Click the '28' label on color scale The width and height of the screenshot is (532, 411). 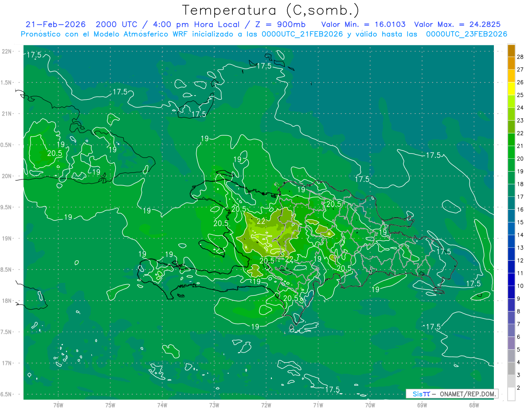pyautogui.click(x=520, y=57)
